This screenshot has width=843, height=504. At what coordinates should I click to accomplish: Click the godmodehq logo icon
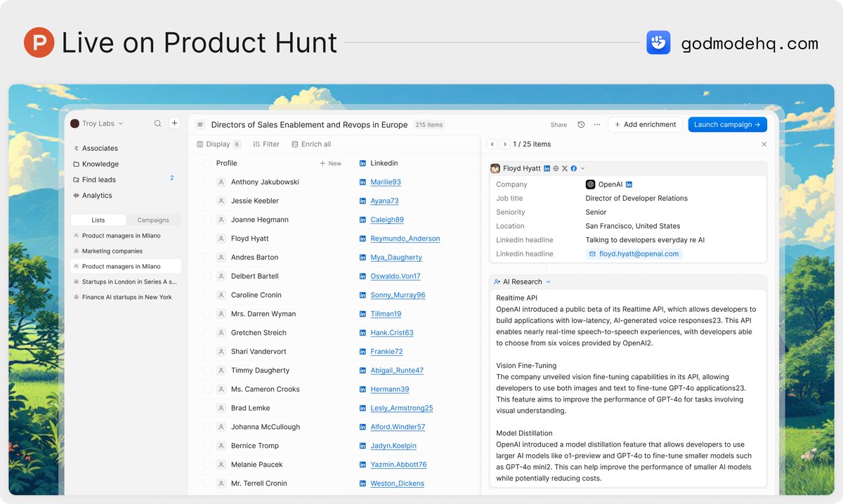658,43
